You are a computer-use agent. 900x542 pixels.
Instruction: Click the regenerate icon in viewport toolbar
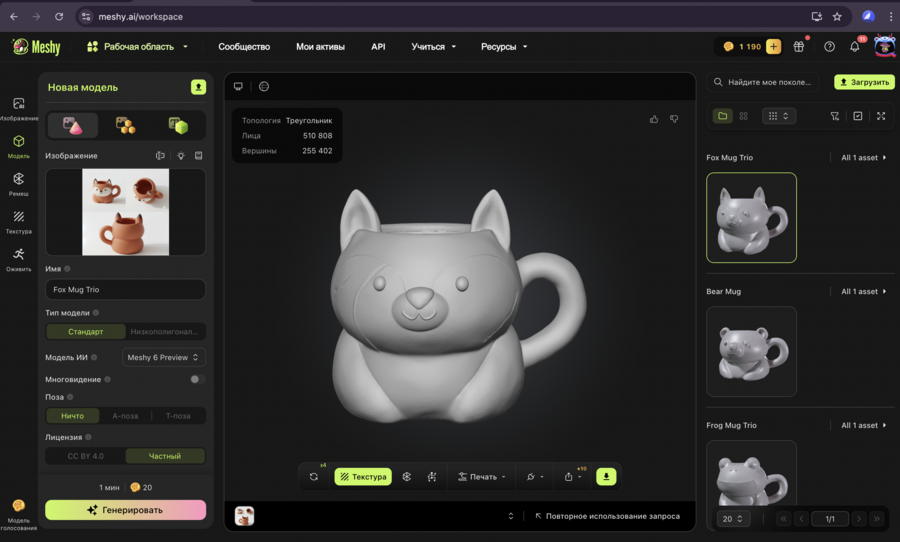pos(314,477)
